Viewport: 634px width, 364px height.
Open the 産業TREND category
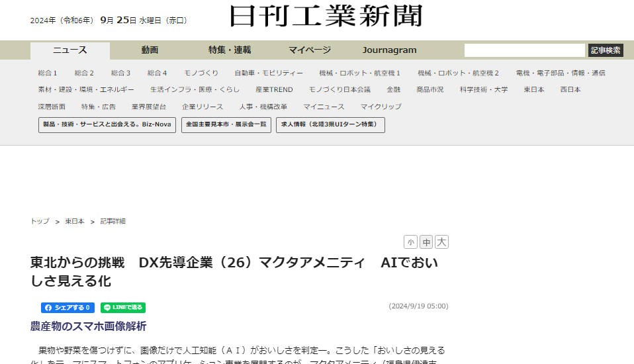(274, 90)
